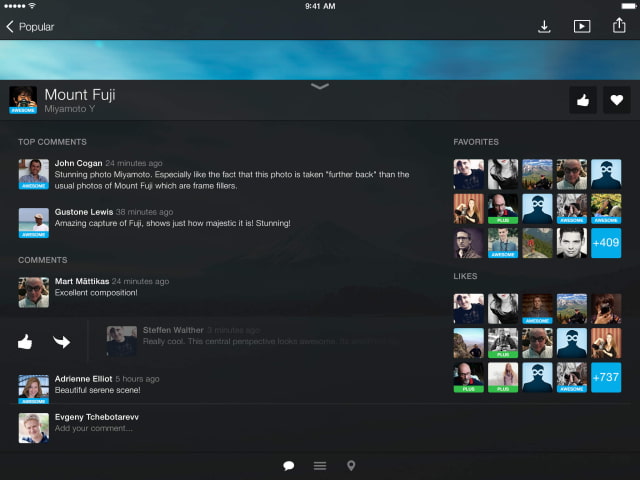Tap Mart Mättikas's comment avatar
640x480 pixels.
[x=33, y=292]
